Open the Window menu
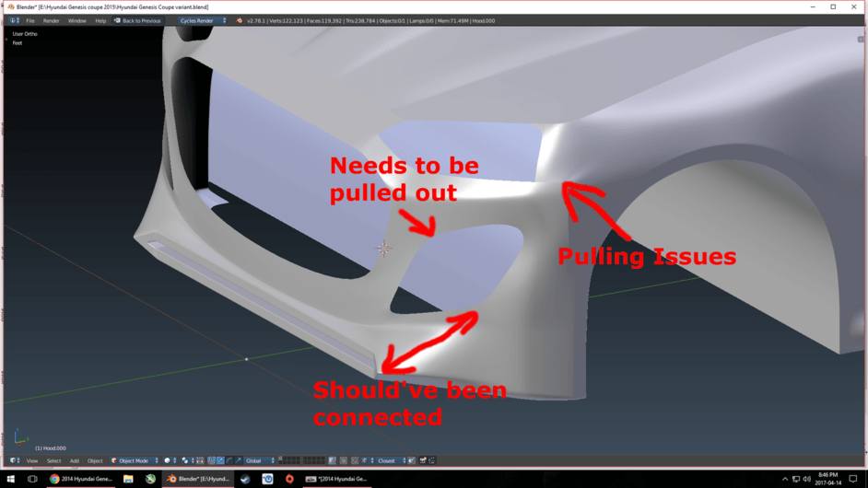 77,20
